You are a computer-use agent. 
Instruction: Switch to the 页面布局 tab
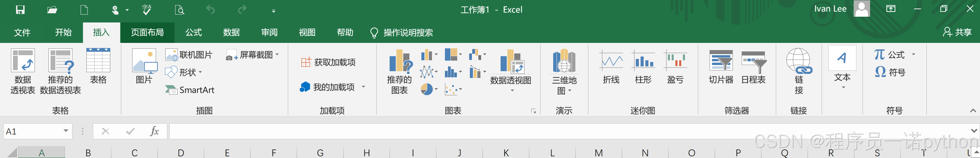[x=147, y=33]
